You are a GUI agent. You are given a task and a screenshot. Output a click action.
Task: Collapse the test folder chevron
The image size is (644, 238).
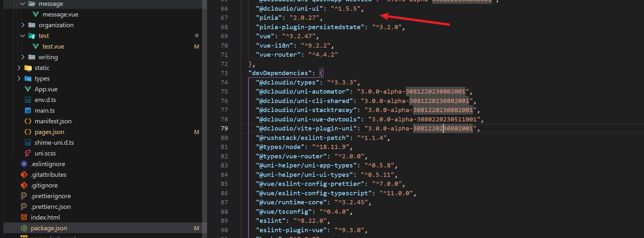(23, 36)
